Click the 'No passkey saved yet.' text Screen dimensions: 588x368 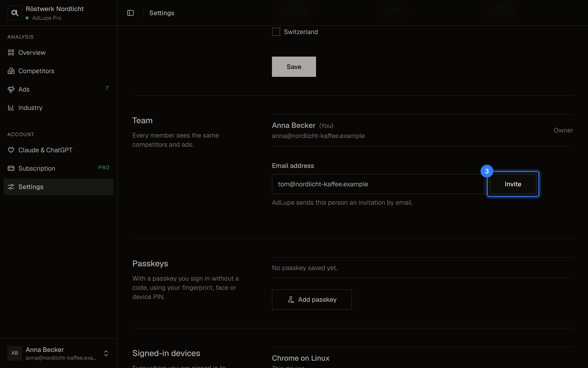305,268
